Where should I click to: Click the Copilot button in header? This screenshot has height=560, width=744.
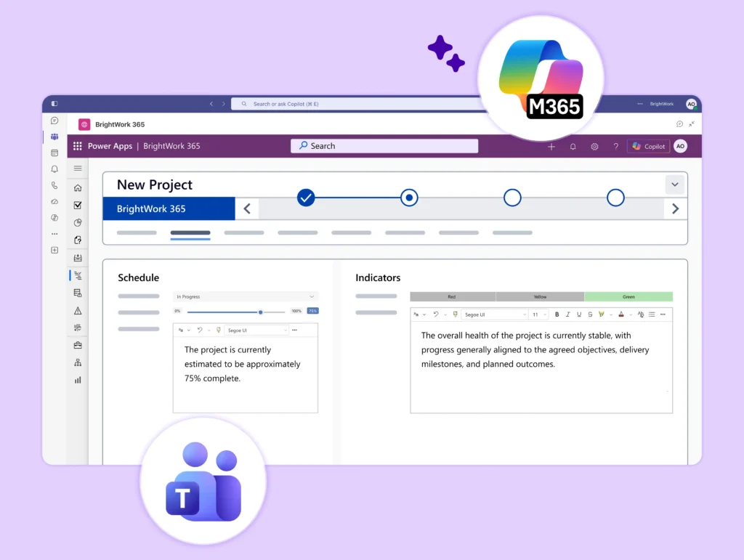pos(649,147)
